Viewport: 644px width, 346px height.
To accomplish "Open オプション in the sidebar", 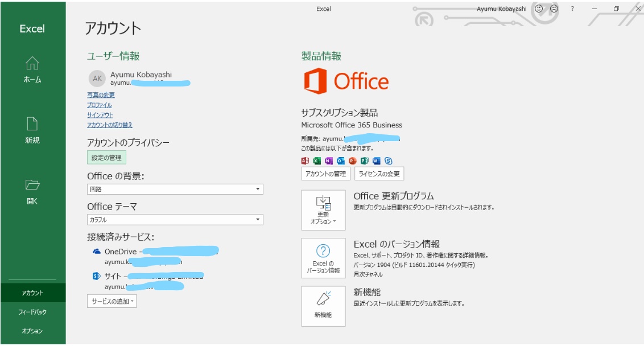I will (x=32, y=331).
